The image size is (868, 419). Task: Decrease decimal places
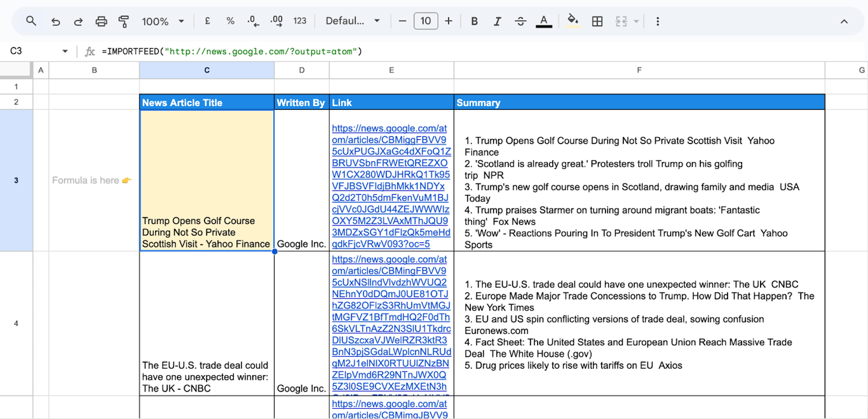(x=253, y=21)
